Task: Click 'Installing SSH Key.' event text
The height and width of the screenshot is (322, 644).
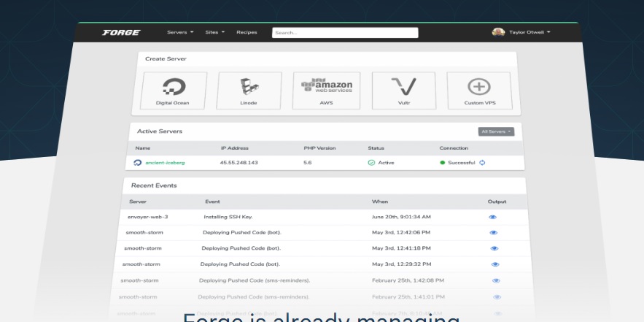Action: 228,217
